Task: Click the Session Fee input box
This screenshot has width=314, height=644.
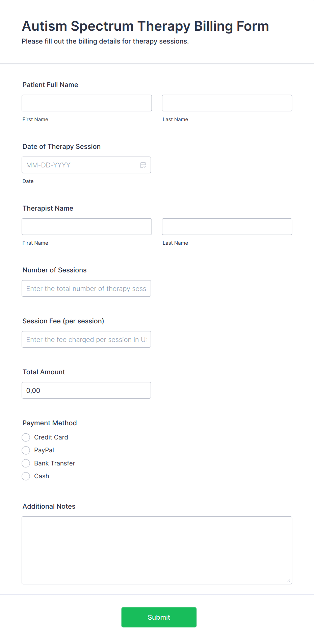Action: [x=86, y=339]
